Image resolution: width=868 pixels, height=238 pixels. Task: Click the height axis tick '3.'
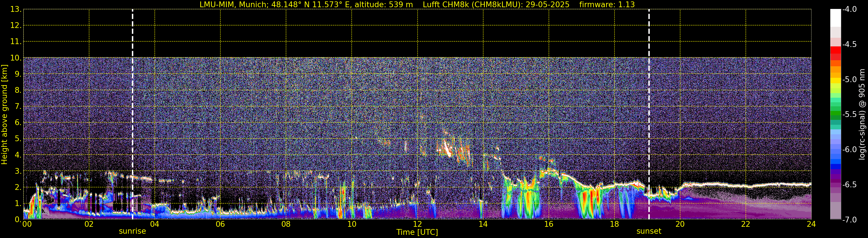click(18, 171)
